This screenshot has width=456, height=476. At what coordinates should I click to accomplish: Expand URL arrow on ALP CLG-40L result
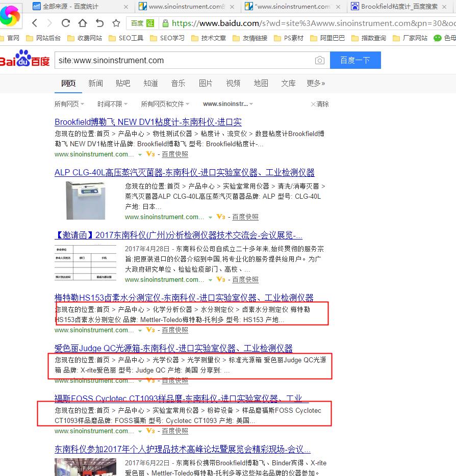tap(210, 217)
